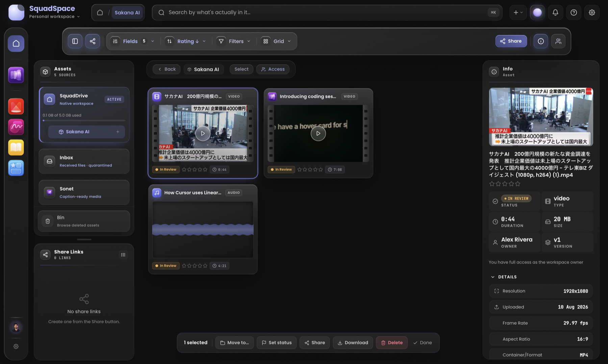Viewport: 608px width, 364px height.
Task: Toggle the share links panel toolbar icon
Action: [93, 41]
